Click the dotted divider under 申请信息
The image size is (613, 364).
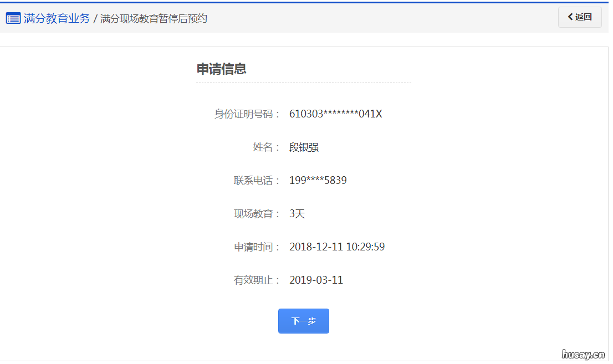coord(304,82)
